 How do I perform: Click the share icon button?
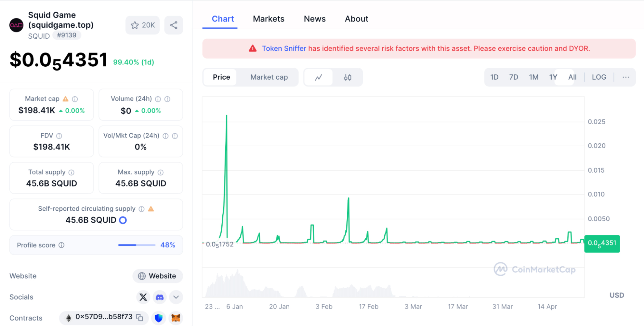coord(174,25)
